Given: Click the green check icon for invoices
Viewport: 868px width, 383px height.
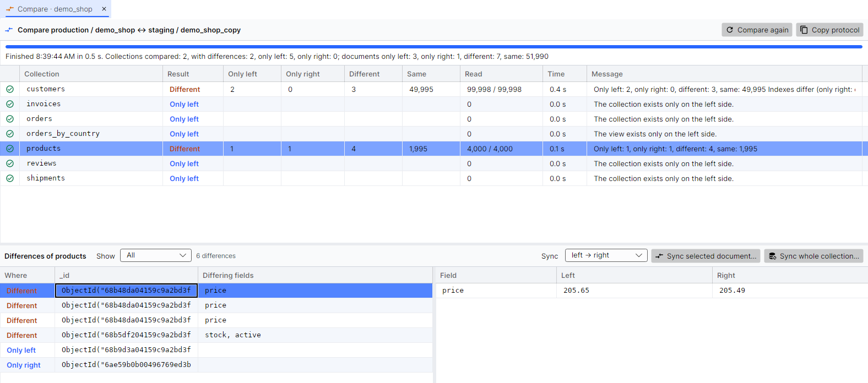Looking at the screenshot, I should (10, 104).
